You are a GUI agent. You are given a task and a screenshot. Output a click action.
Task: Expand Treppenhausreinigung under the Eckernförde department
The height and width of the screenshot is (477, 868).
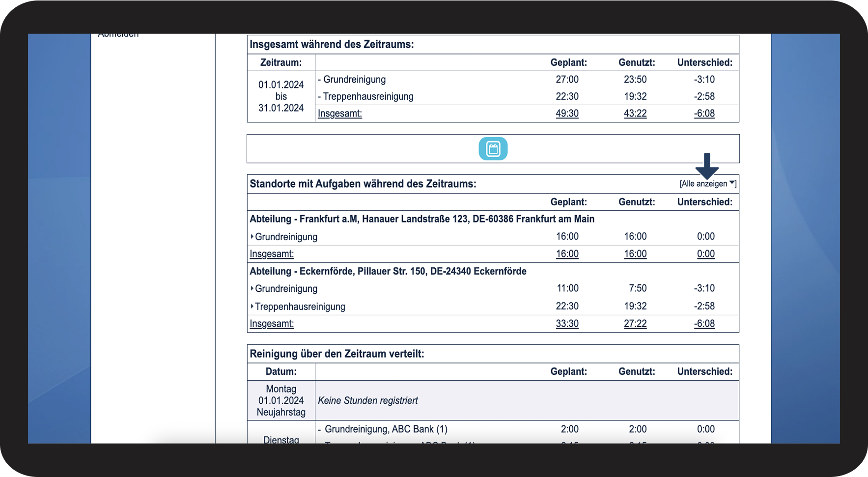coord(299,307)
